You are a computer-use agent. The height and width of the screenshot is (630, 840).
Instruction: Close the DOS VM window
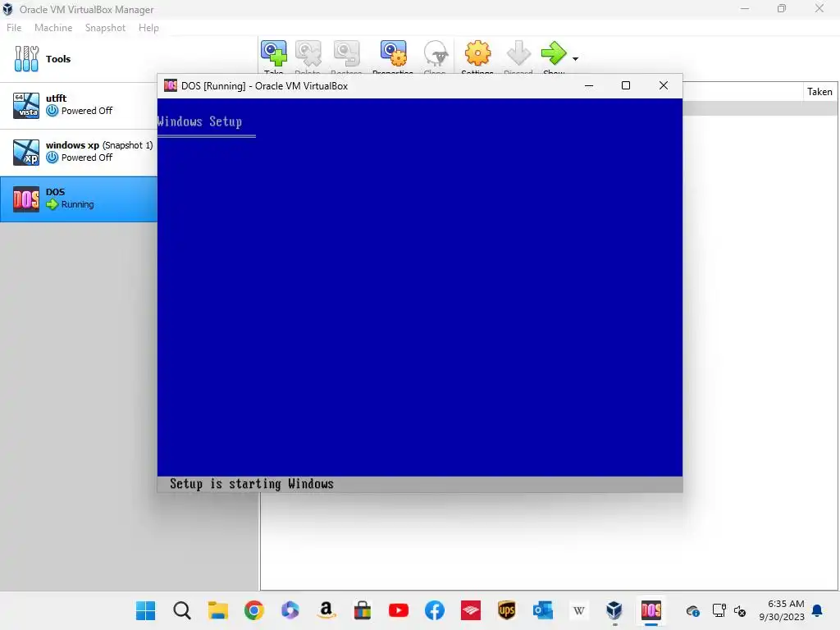click(663, 85)
